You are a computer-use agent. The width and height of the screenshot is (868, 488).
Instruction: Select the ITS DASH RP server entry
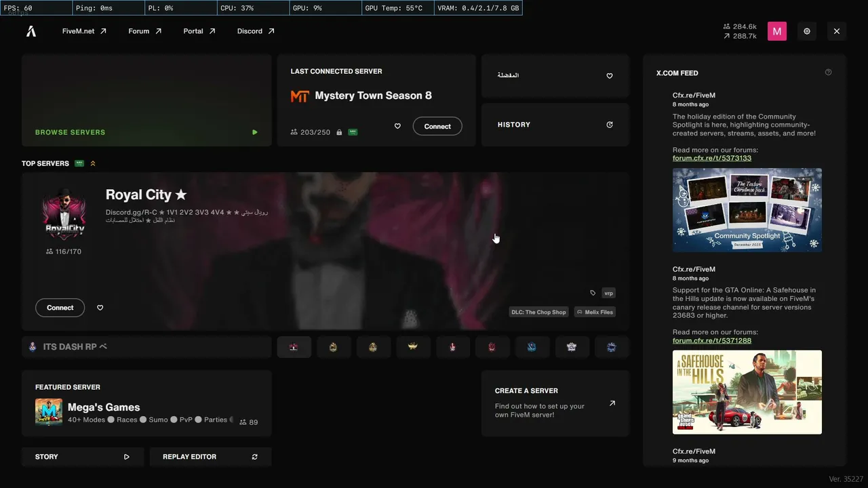(146, 347)
